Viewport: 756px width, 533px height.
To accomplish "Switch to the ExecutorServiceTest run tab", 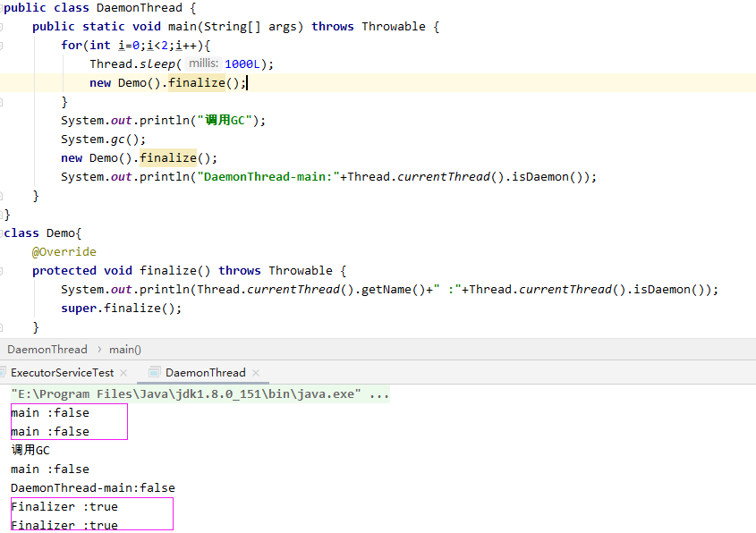I will (63, 373).
